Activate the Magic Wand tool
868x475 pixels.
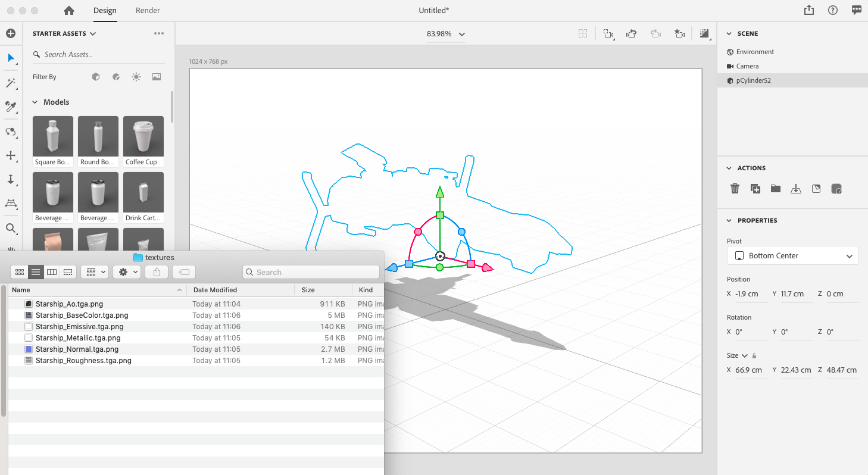(11, 83)
